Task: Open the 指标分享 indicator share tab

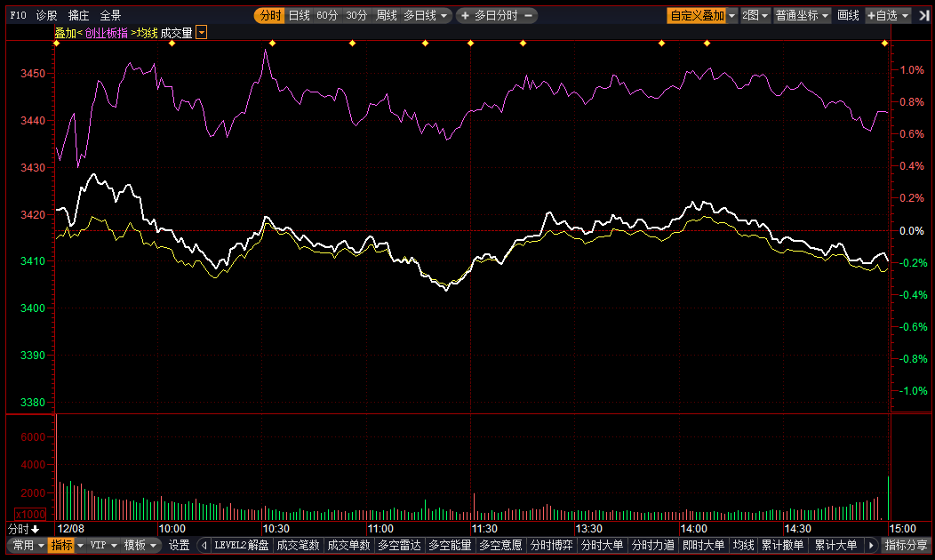Action: tap(906, 546)
